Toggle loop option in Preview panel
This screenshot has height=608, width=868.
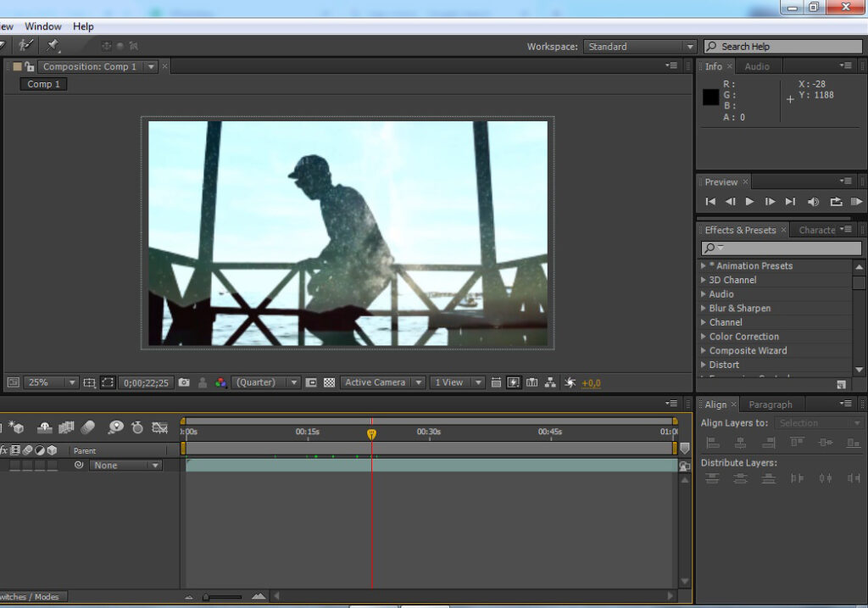(x=836, y=202)
